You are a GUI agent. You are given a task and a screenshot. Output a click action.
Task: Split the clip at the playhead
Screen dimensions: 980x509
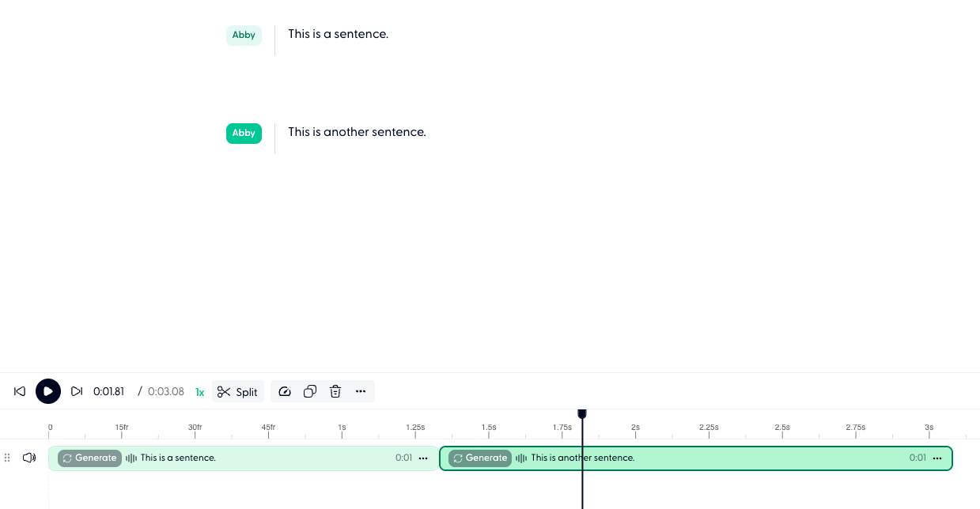238,392
